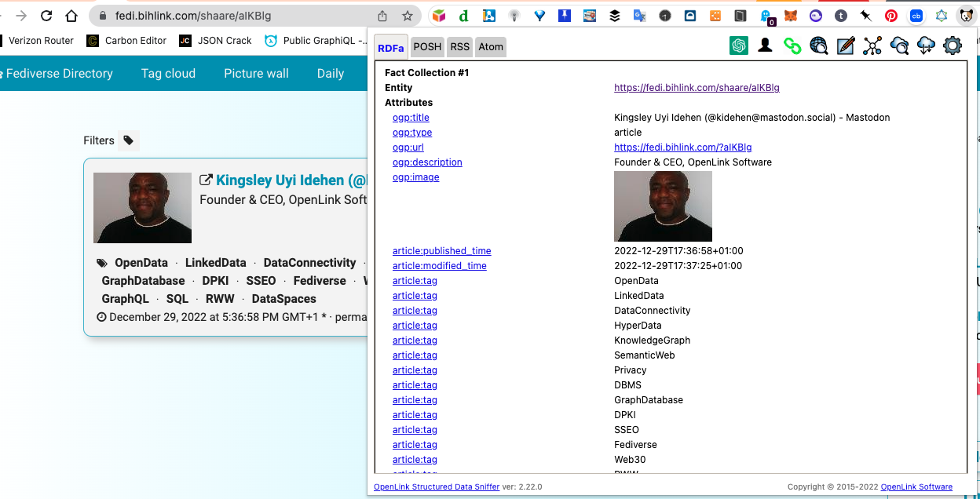This screenshot has width=980, height=499.
Task: Click the article:published_time link
Action: coord(442,251)
